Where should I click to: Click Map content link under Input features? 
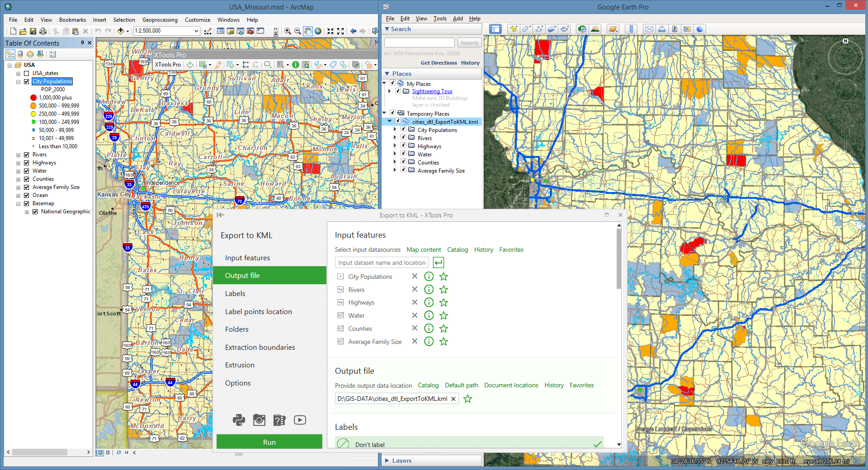click(424, 249)
